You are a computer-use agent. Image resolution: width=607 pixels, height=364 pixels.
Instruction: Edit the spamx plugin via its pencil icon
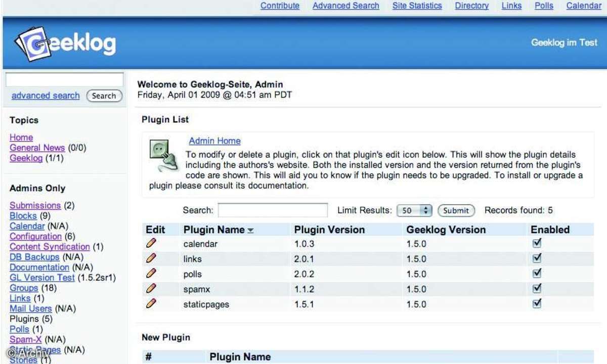click(x=151, y=289)
